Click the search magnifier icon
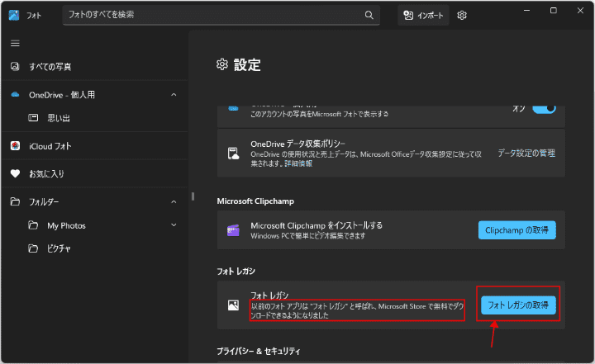This screenshot has height=364, width=595. (369, 15)
